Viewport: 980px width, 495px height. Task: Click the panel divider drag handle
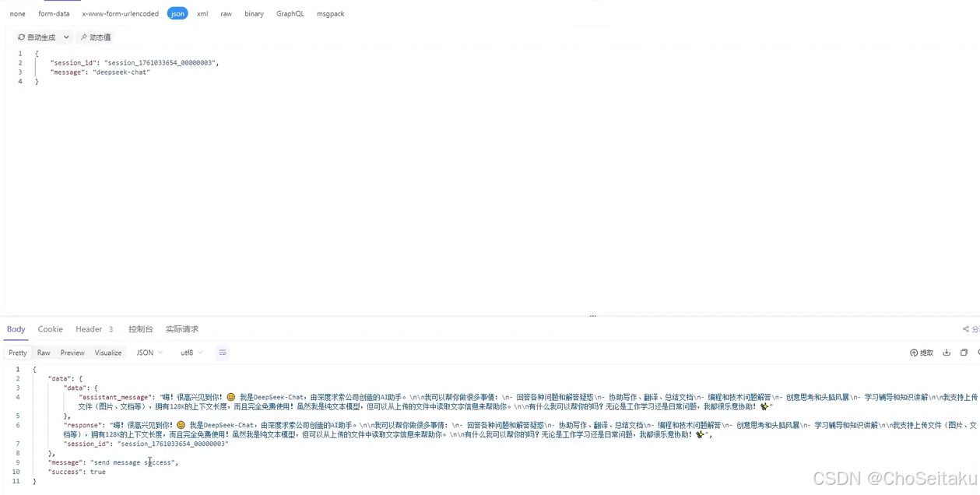(593, 317)
